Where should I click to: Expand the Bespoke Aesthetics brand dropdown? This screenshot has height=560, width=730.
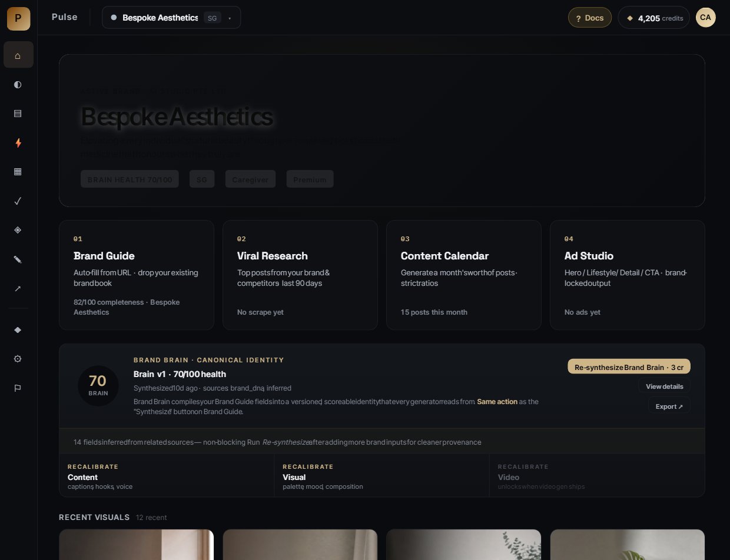coord(171,18)
